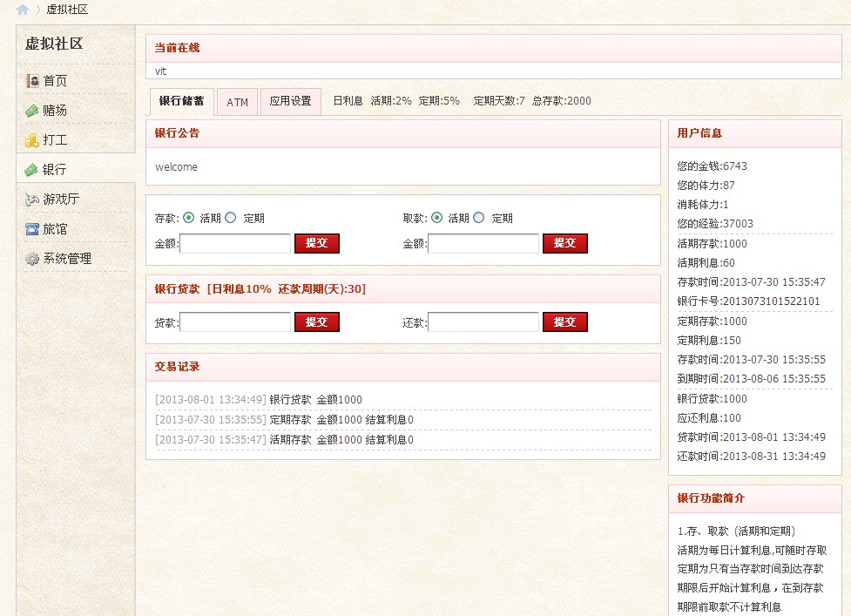The image size is (851, 616).
Task: Switch to the 银行储蓄 tab
Action: [182, 101]
